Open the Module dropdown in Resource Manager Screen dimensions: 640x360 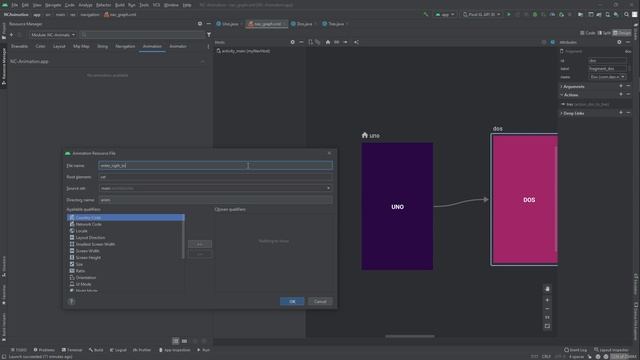53,35
